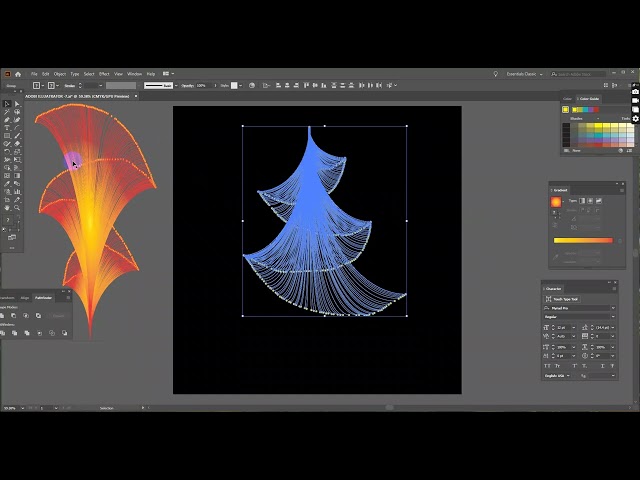Click the Search Adobe Stock field
The height and width of the screenshot is (480, 640).
tap(578, 74)
